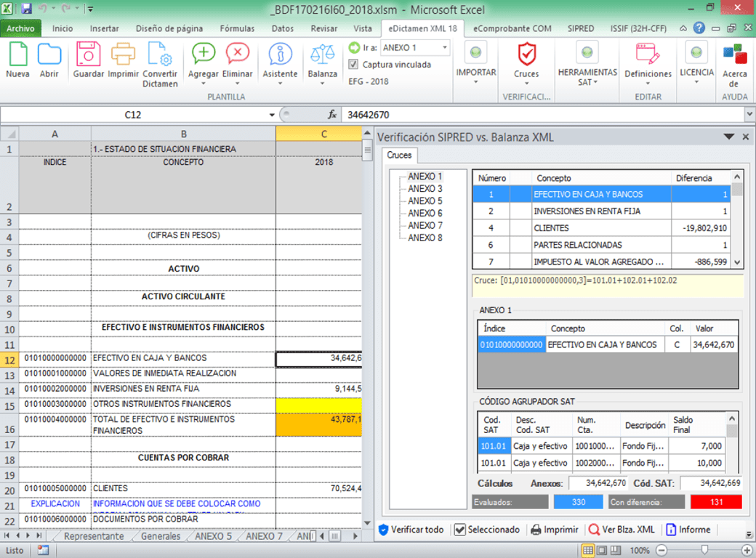Screen dimensions: 756x558
Task: Open the Cruces shield icon
Action: (x=526, y=54)
